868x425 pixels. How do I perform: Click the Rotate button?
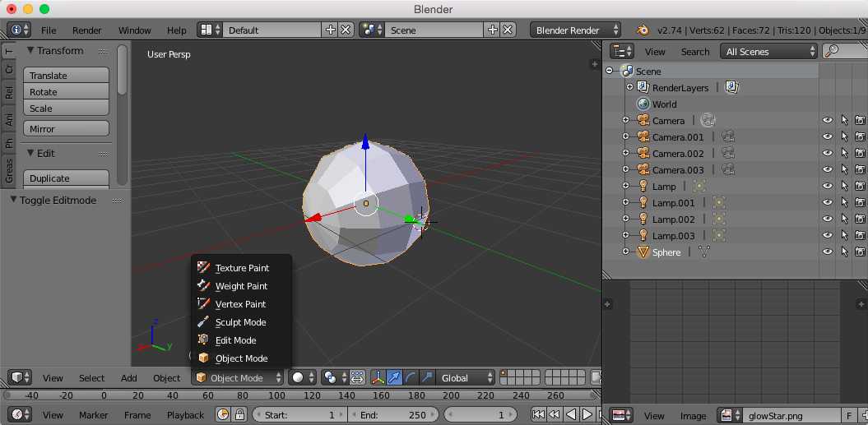click(66, 92)
